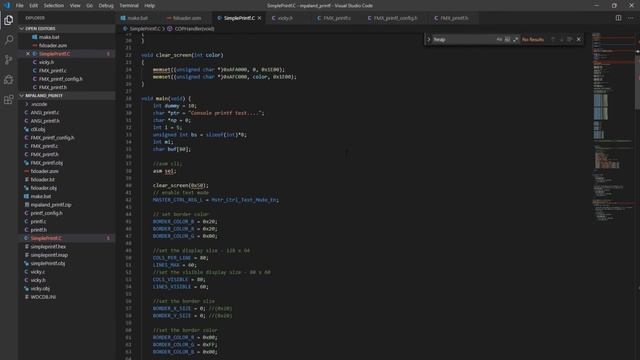
Task: Toggle Use Regular Expression in find widget
Action: point(516,40)
